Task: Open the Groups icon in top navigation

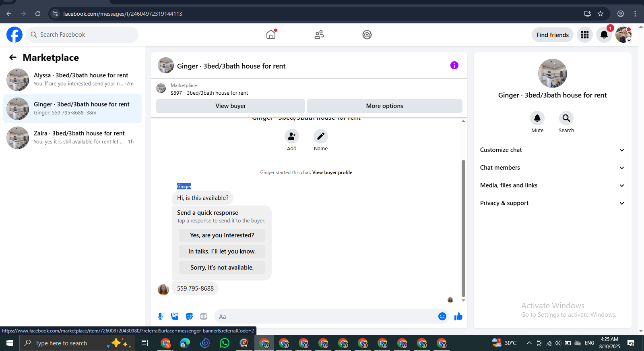Action: [367, 35]
